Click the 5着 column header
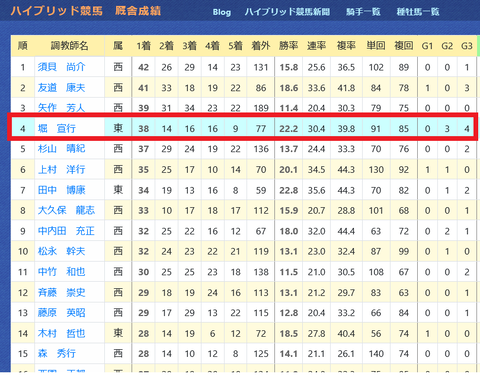The image size is (480, 380). [236, 46]
